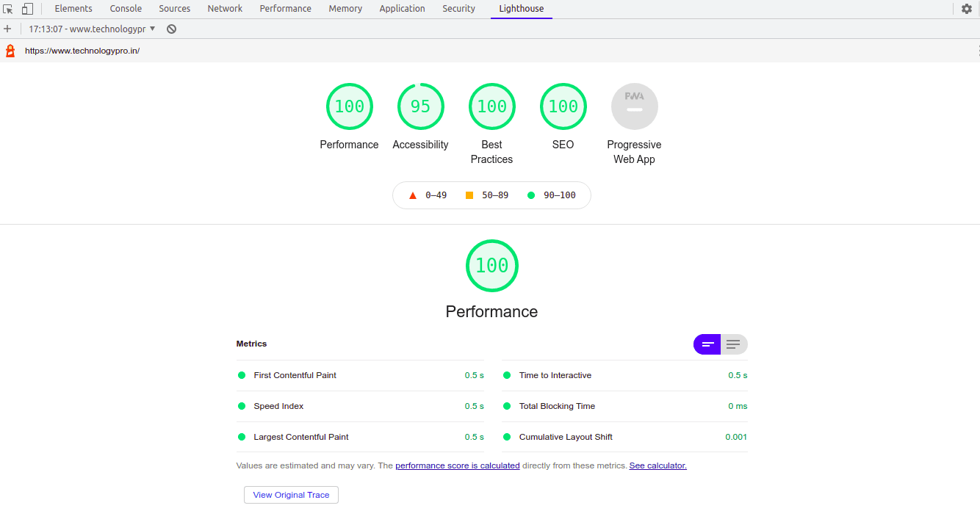Open the Performance 100 score gauge
Screen dimensions: 980x511
click(x=350, y=106)
